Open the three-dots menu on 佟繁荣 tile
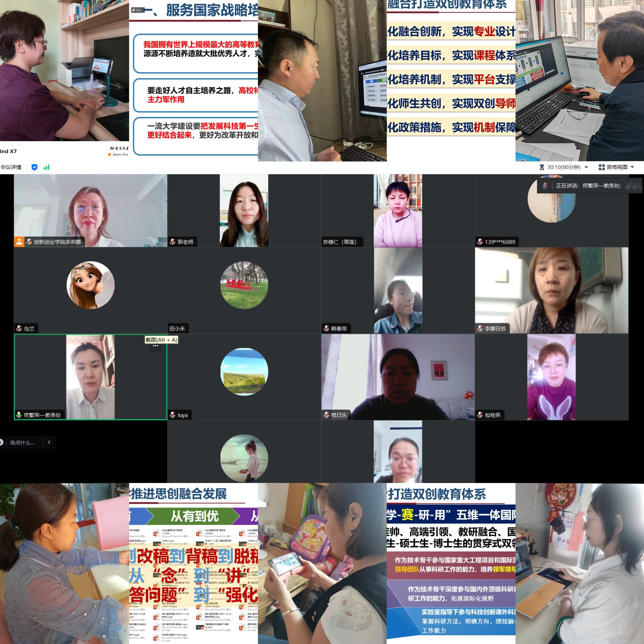This screenshot has width=644, height=644. 155,346
